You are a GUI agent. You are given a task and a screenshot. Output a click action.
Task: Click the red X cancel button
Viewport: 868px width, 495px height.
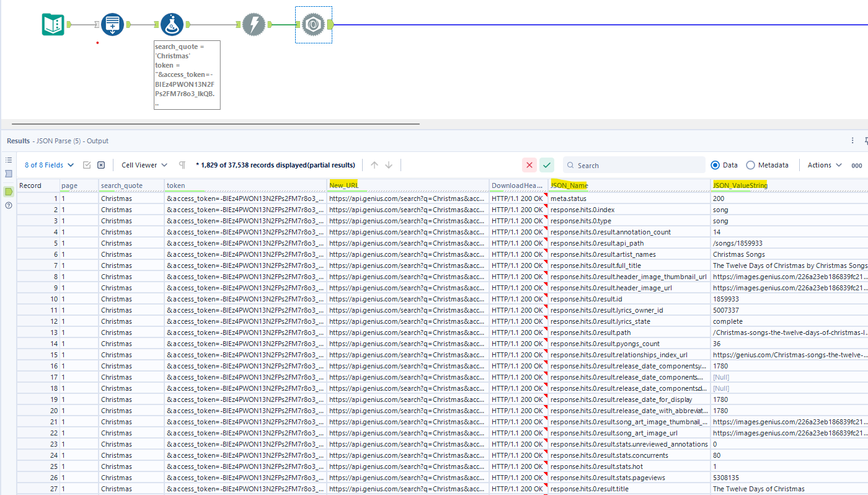click(x=529, y=165)
